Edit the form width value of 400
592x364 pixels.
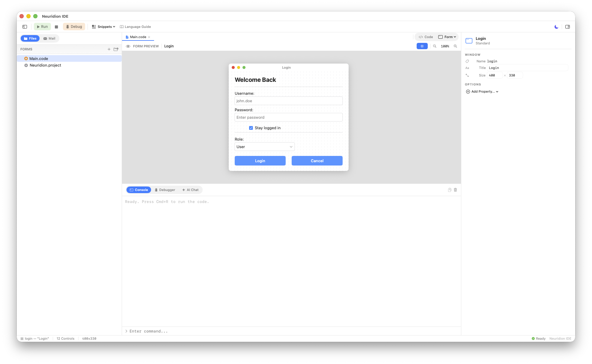pos(495,75)
